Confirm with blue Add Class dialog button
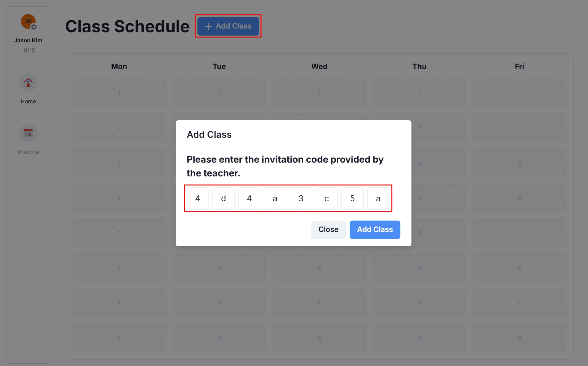Screen dimensions: 588x366 [375, 229]
